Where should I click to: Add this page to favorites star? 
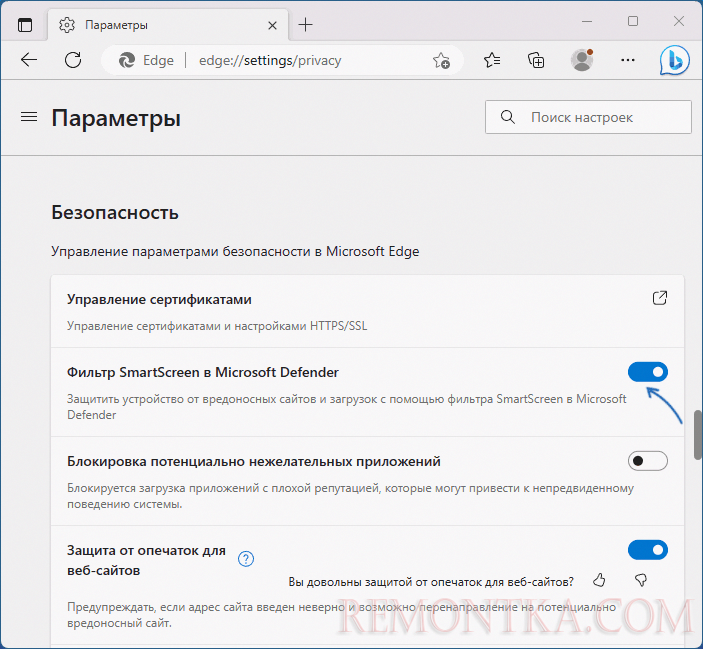pos(441,60)
